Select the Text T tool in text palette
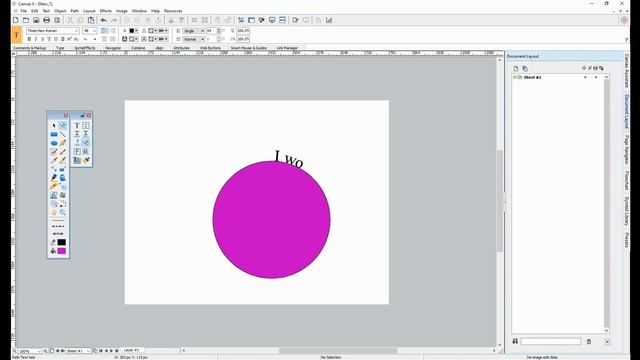The width and height of the screenshot is (640, 360). 77,125
